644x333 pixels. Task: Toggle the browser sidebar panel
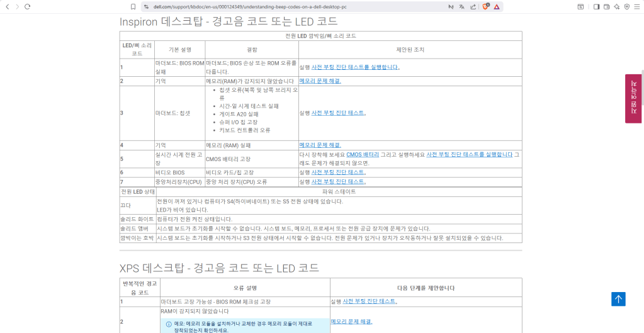tap(596, 6)
